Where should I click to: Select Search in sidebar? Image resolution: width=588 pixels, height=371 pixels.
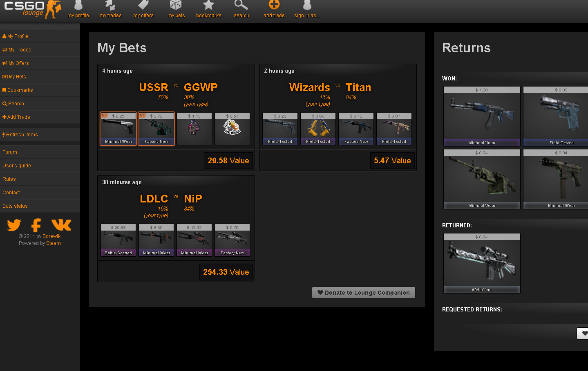tap(40, 104)
